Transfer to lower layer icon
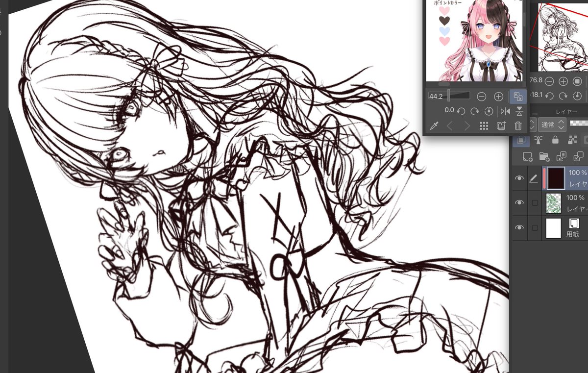Viewport: 588px width, 373px height. (x=562, y=156)
